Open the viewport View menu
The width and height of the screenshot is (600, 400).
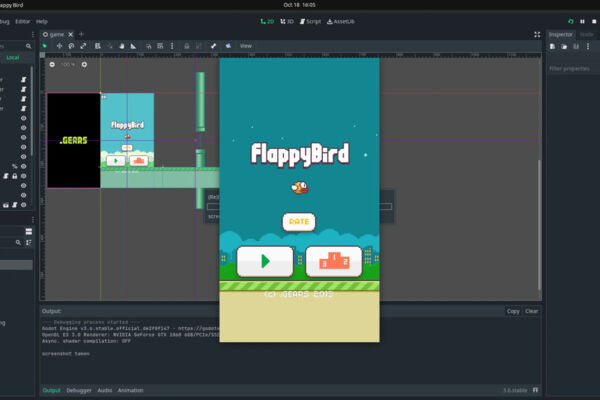[246, 46]
